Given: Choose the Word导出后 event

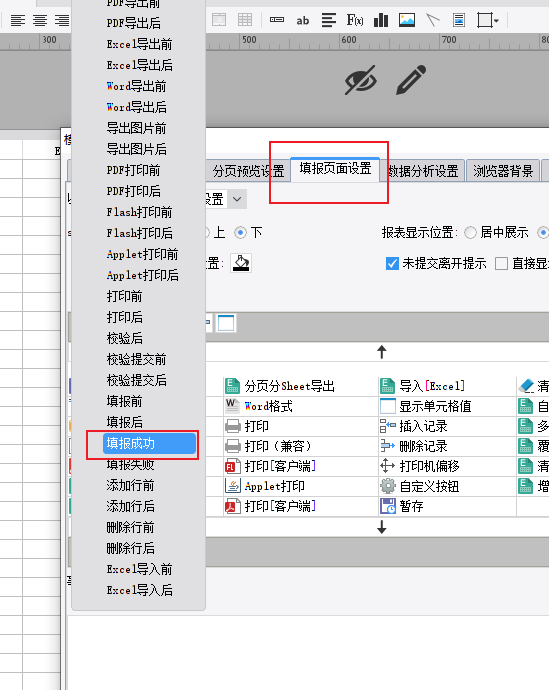Looking at the screenshot, I should (136, 107).
